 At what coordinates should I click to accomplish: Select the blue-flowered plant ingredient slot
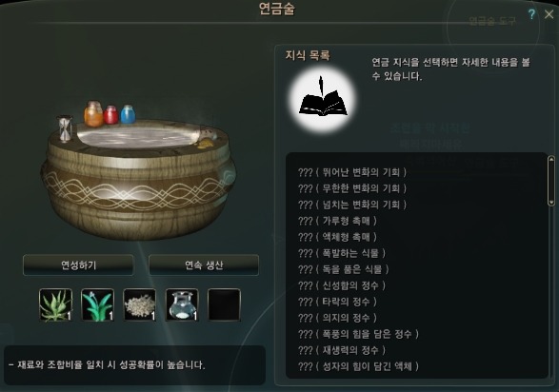[98, 305]
